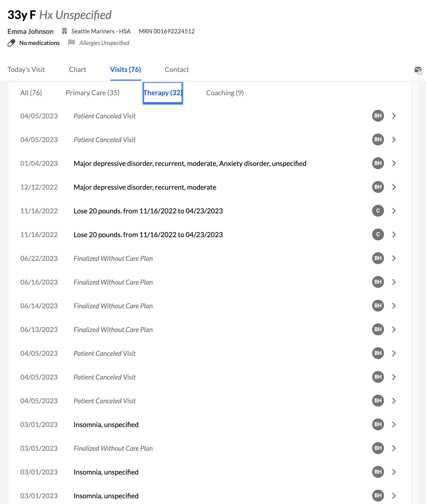Viewport: 426px width, 504px height.
Task: Open the Today's Visit tab
Action: (26, 69)
